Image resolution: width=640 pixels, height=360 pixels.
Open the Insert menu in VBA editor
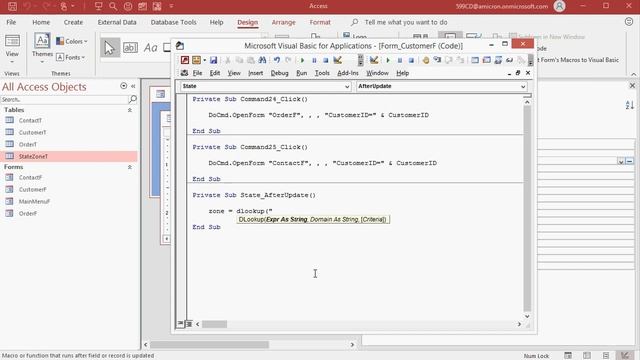point(256,73)
